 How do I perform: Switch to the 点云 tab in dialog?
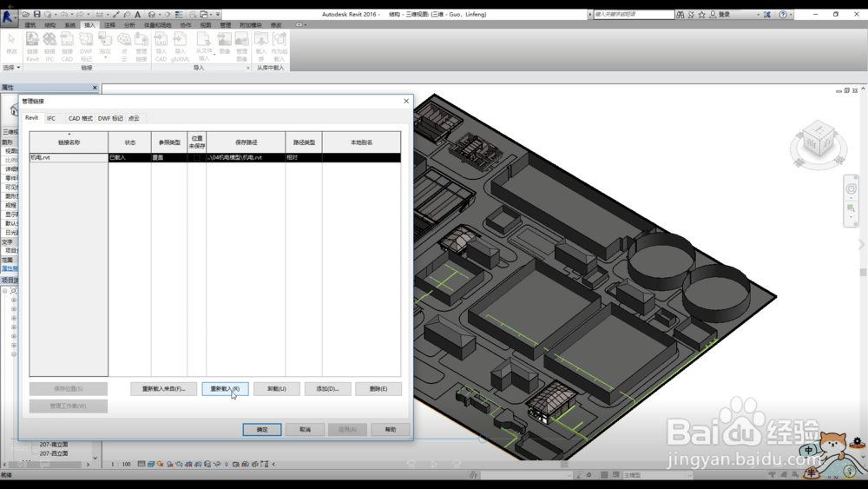[134, 118]
